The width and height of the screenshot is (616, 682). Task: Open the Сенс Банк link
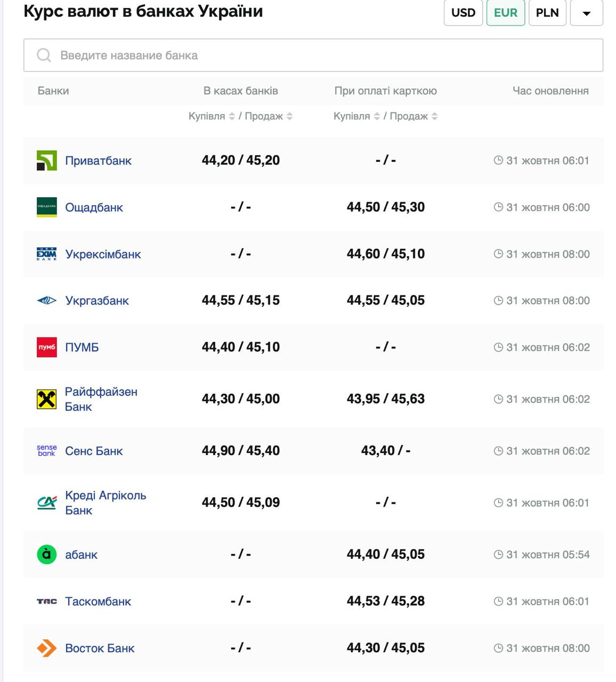point(94,451)
